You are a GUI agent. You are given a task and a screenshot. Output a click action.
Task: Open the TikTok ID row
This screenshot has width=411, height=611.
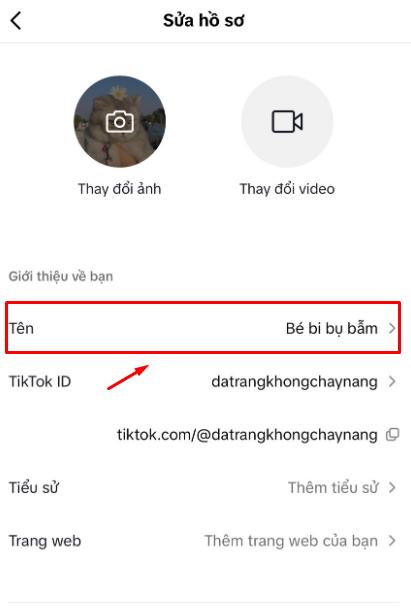203,381
